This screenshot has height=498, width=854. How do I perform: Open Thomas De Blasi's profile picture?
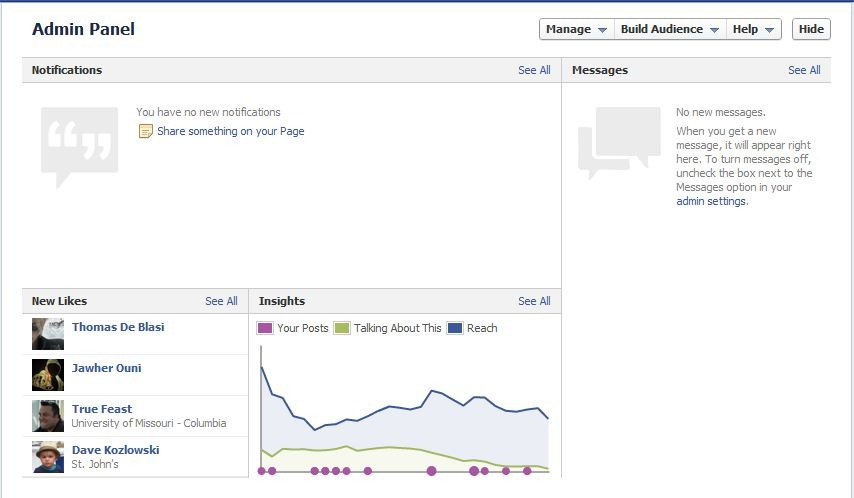tap(48, 334)
